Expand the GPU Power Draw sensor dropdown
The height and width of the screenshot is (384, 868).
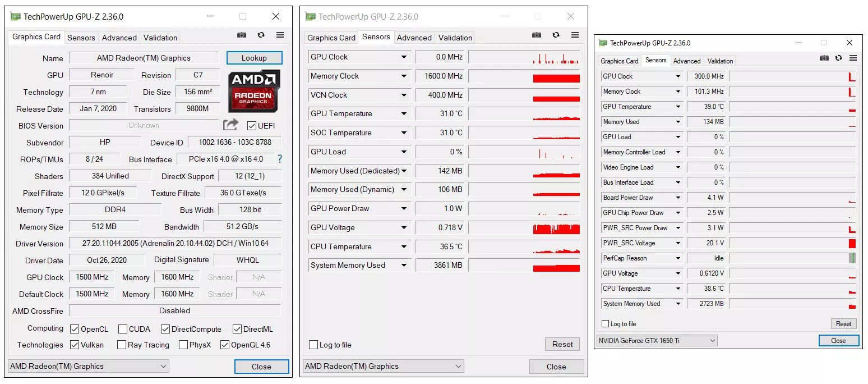pos(404,209)
